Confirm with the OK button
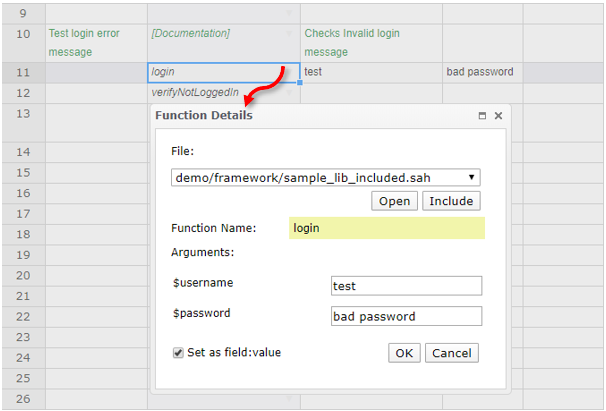Image resolution: width=606 pixels, height=411 pixels. (403, 353)
